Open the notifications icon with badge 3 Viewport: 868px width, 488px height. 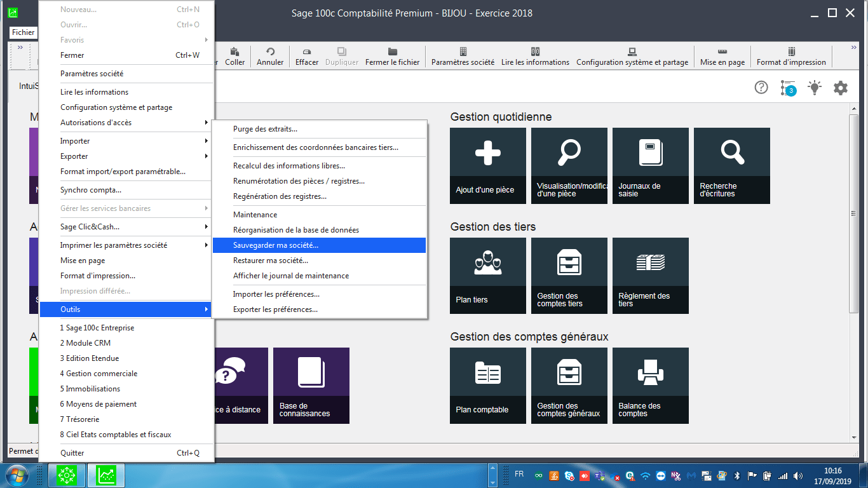tap(788, 88)
